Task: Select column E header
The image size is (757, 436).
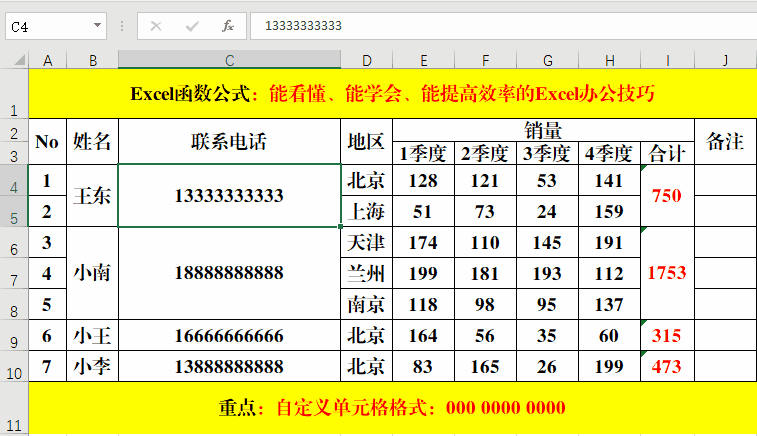Action: tap(423, 60)
